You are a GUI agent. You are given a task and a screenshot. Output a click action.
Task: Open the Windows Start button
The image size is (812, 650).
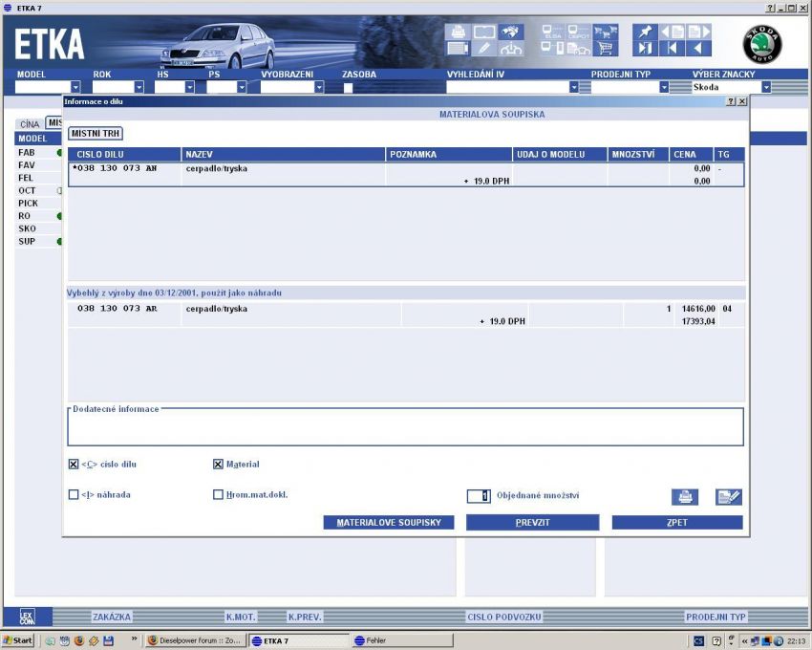click(x=18, y=640)
